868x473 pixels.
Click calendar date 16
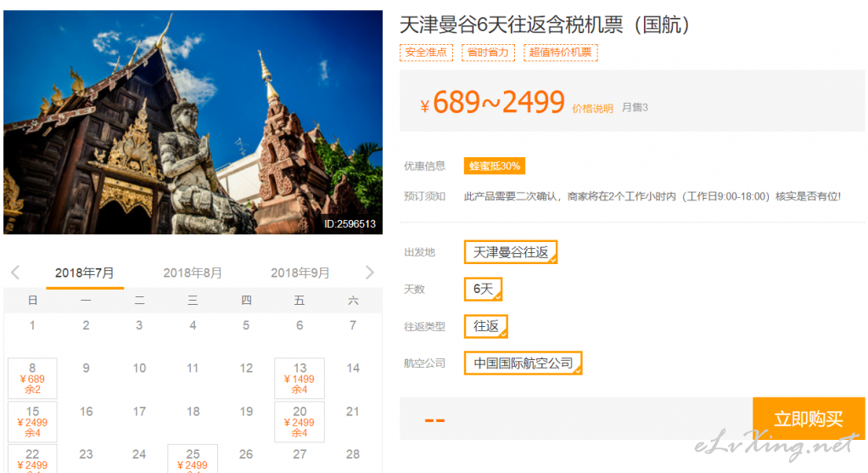point(86,412)
